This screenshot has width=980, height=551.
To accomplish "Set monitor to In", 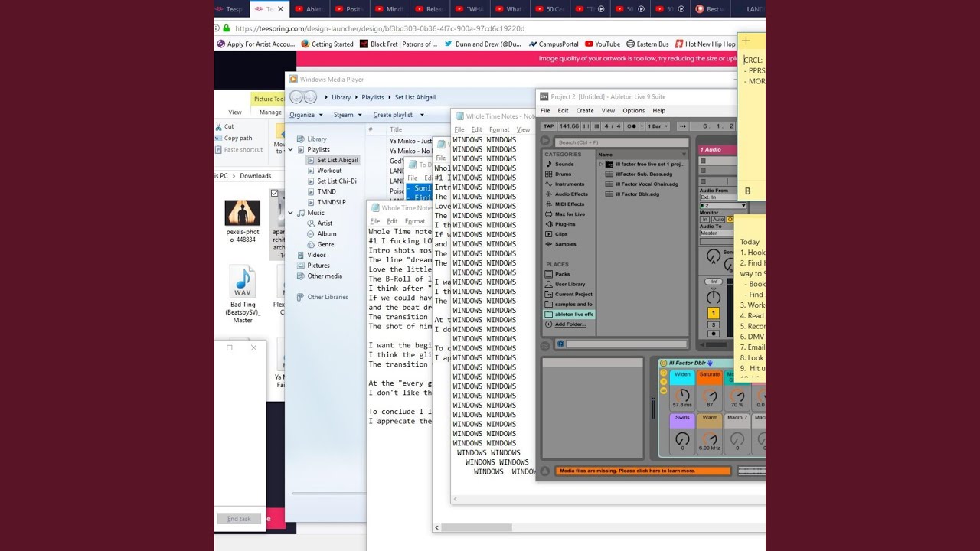I will (705, 220).
